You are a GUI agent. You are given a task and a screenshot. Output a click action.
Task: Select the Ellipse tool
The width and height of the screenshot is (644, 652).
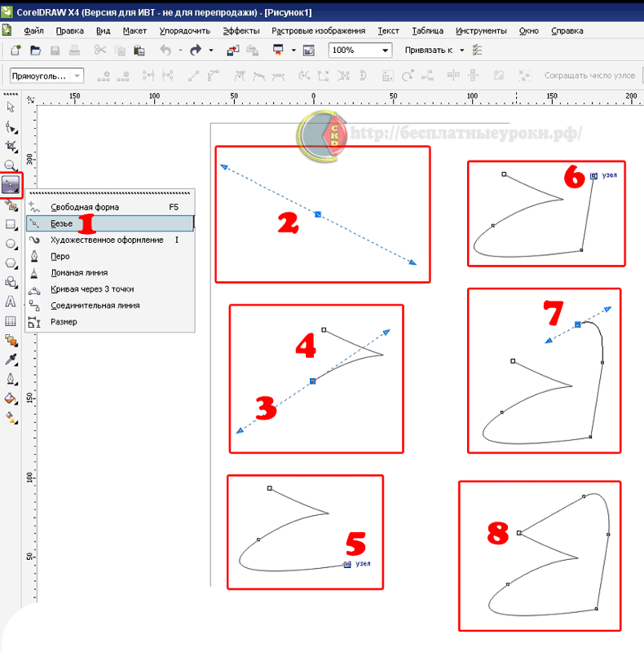pyautogui.click(x=11, y=244)
